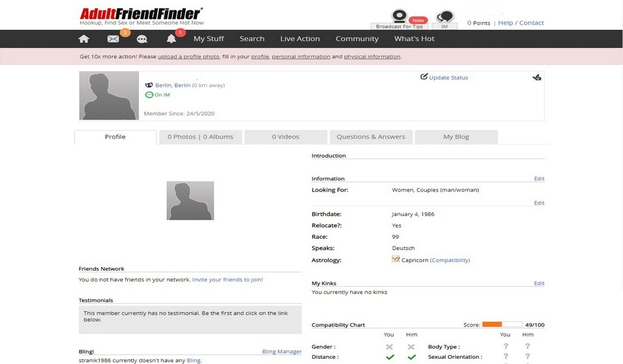Switch to the My Blog tab

[456, 137]
